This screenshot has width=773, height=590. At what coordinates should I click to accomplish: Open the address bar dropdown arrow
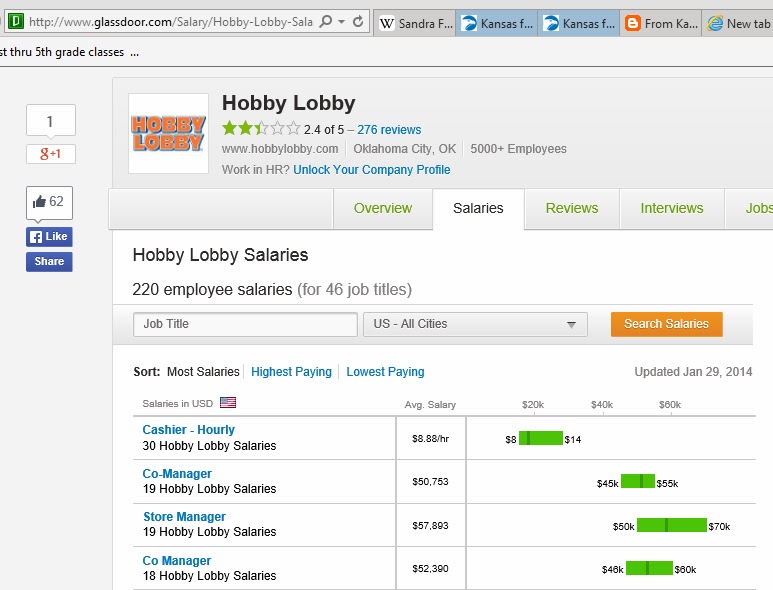pos(342,22)
